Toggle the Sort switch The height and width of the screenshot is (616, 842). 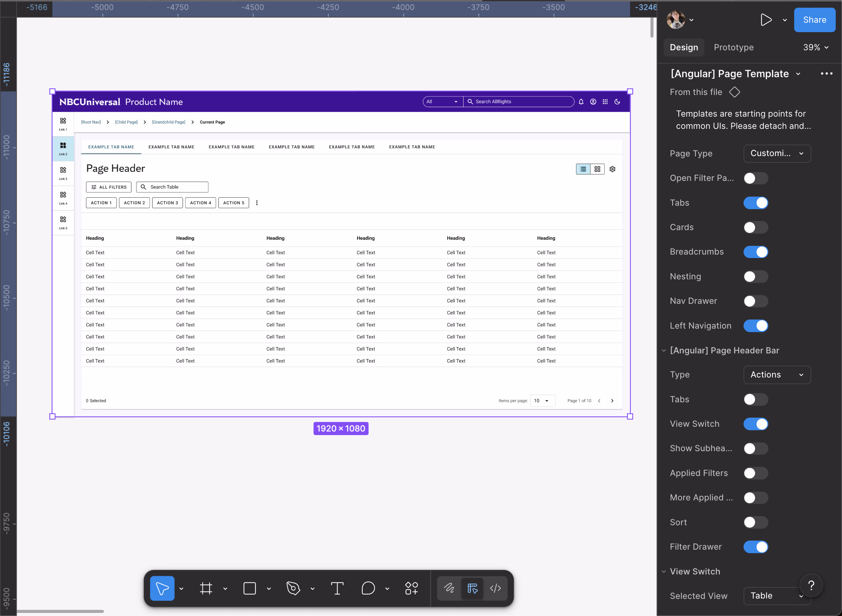click(x=755, y=522)
